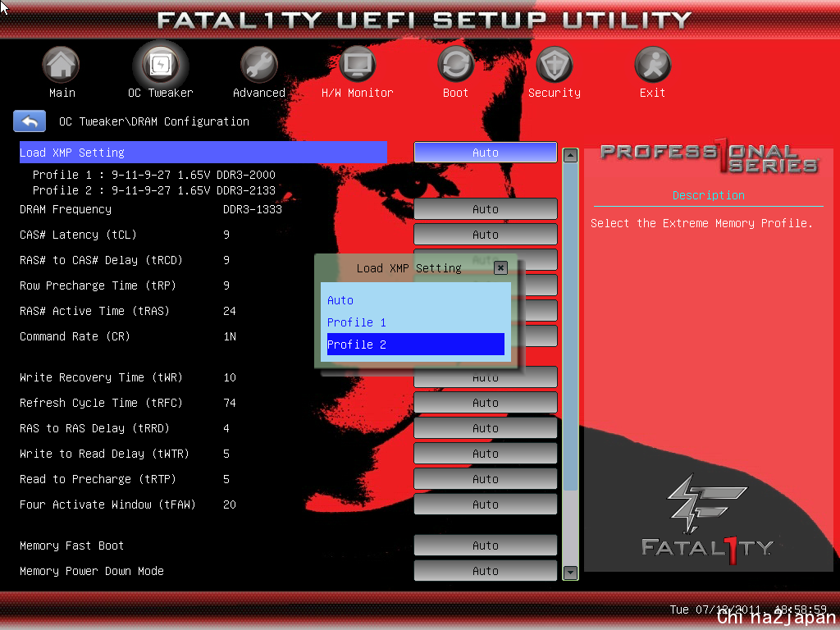Switch to the Boot tab label
Viewport: 840px width, 630px height.
[x=455, y=93]
